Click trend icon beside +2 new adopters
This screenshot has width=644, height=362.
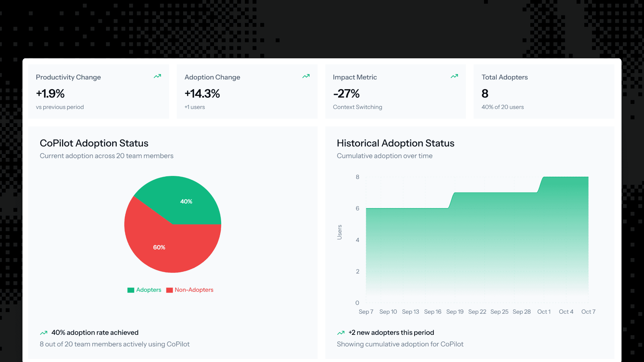(x=341, y=333)
